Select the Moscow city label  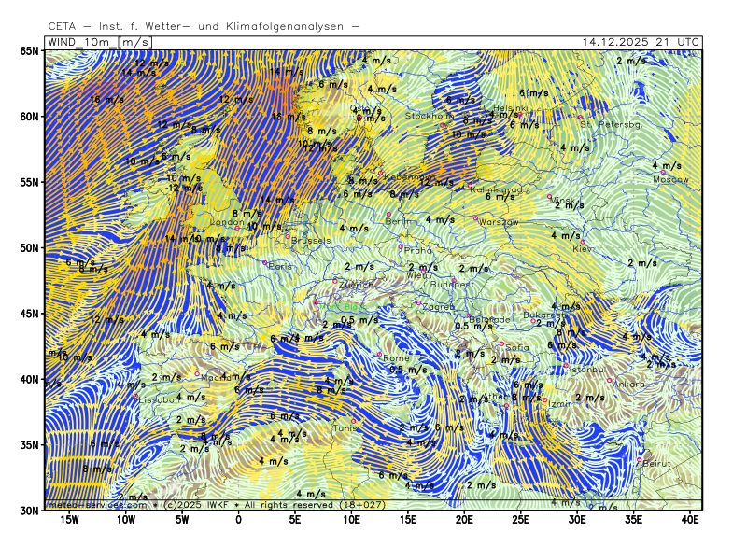pyautogui.click(x=670, y=179)
